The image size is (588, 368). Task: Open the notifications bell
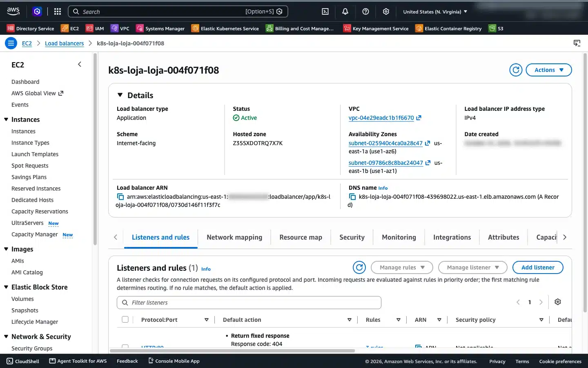[x=345, y=11]
